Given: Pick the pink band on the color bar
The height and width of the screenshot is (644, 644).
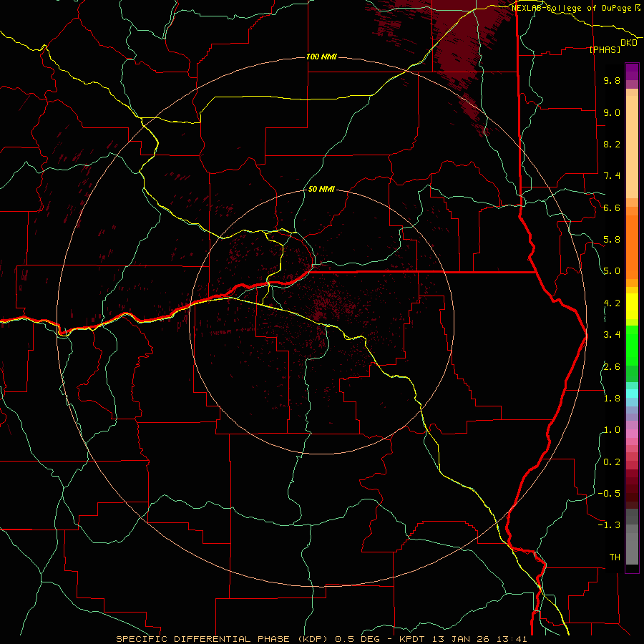Looking at the screenshot, I should pyautogui.click(x=632, y=434).
